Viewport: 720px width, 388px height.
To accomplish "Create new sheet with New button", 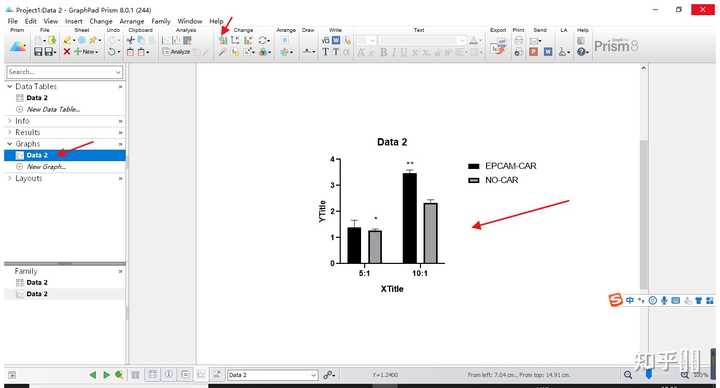I will pos(86,51).
